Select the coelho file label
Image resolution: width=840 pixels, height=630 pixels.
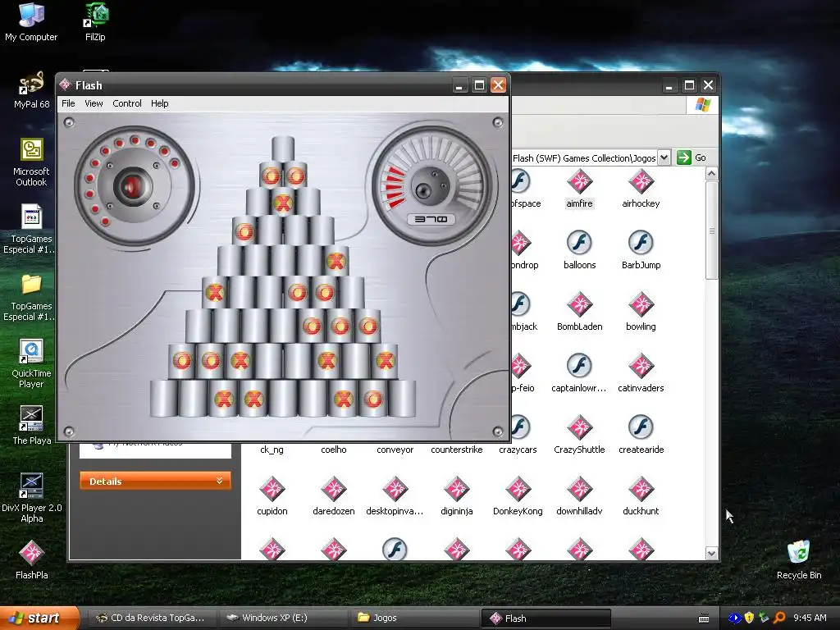tap(334, 450)
